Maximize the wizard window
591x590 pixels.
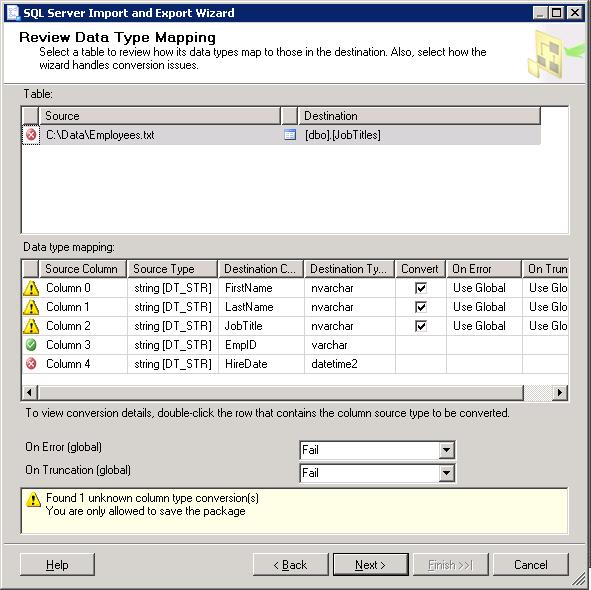coord(557,13)
